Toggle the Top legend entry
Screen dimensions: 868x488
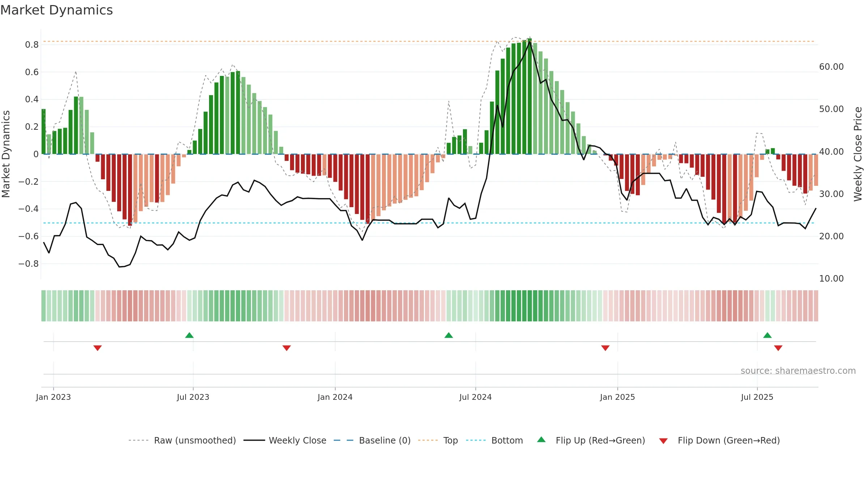click(x=438, y=441)
